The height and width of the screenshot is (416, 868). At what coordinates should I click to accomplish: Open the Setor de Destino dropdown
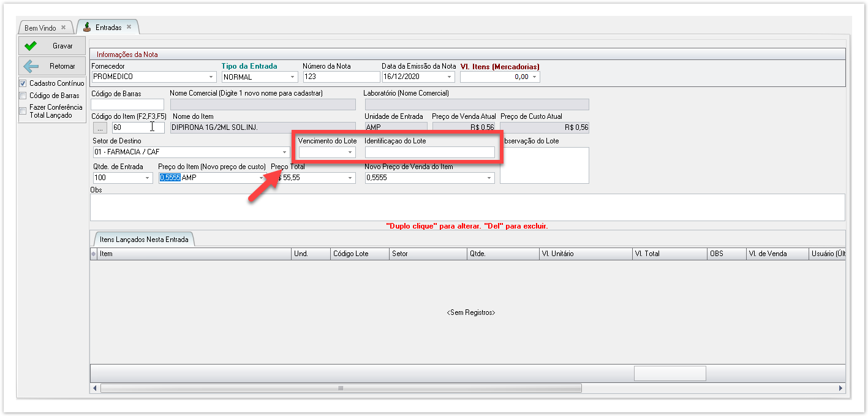(x=285, y=153)
